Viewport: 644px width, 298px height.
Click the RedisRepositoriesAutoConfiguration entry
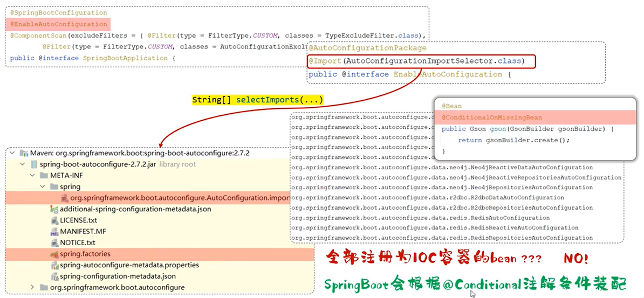(442, 238)
